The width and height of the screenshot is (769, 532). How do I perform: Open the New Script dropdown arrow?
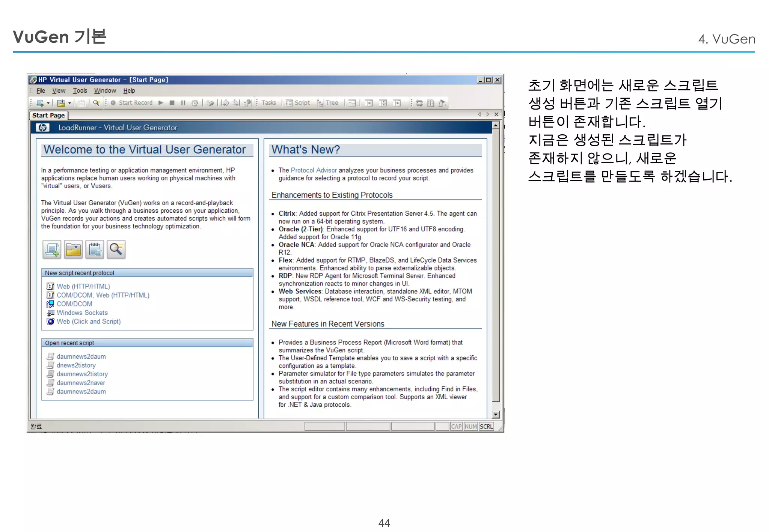tap(48, 103)
